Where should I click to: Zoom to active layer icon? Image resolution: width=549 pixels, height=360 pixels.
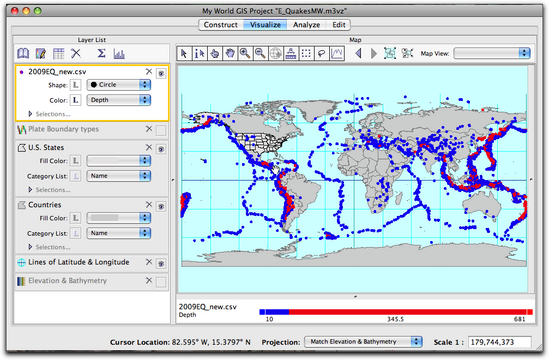tap(407, 53)
